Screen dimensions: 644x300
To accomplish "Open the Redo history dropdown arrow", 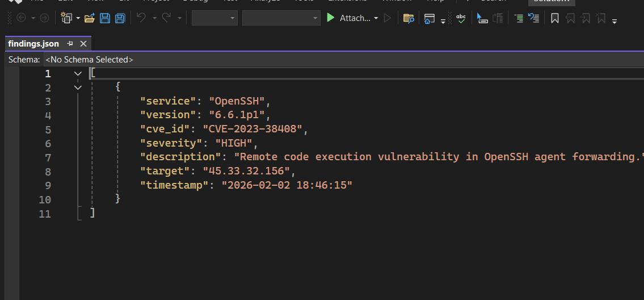I will click(179, 18).
